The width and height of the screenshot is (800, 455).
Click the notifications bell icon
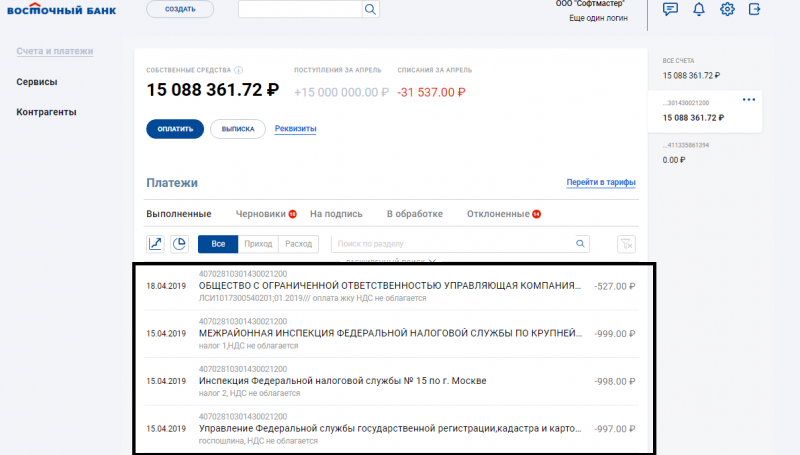click(x=699, y=10)
